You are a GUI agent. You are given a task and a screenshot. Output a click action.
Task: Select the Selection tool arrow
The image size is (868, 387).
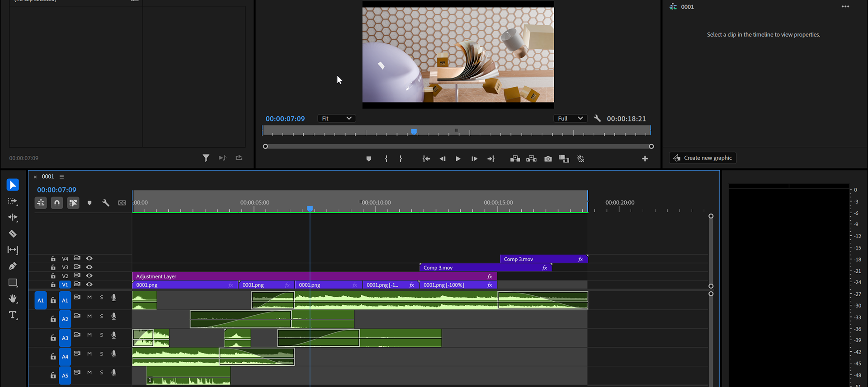pyautogui.click(x=13, y=185)
